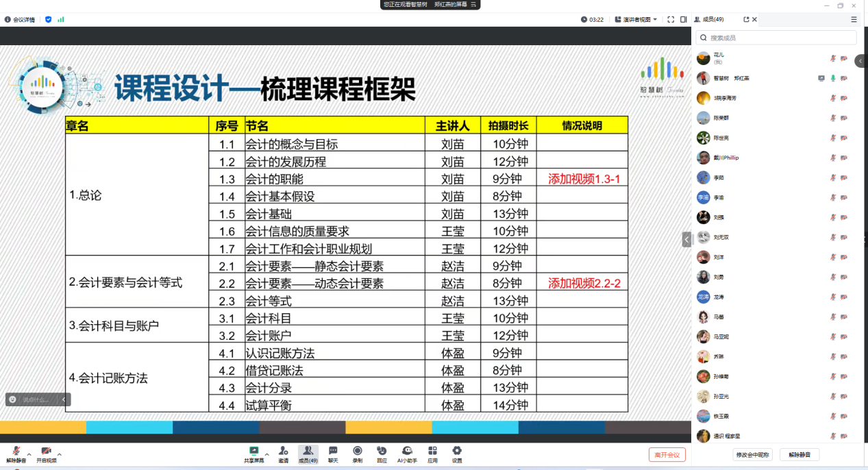Open 设置 (Settings) in bottom toolbar

pyautogui.click(x=457, y=454)
